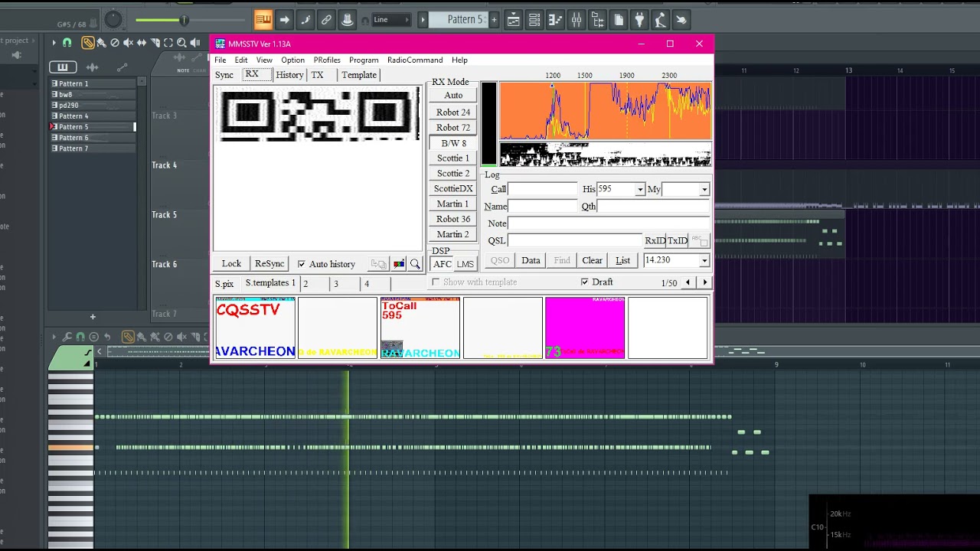Image resolution: width=980 pixels, height=551 pixels.
Task: Select Robot 24 RX mode
Action: coord(453,112)
